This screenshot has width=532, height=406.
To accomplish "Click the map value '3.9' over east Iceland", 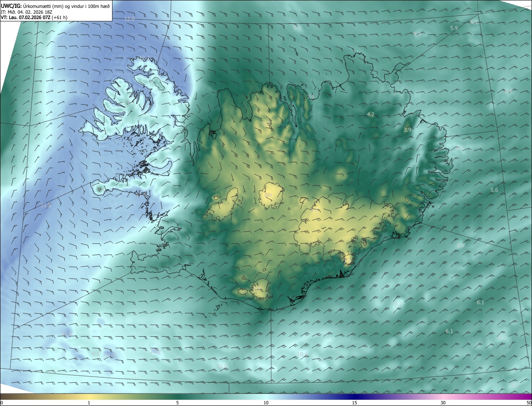I will pyautogui.click(x=407, y=130).
